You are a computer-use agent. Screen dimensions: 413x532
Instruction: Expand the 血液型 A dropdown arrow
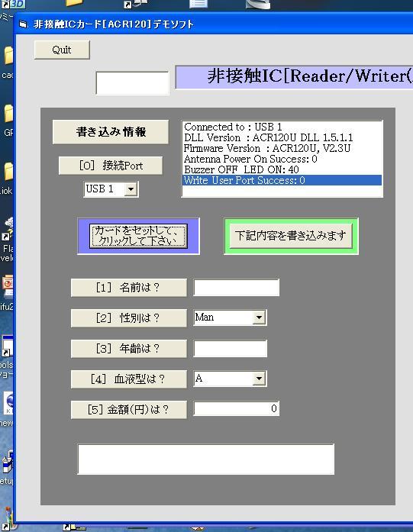click(259, 379)
